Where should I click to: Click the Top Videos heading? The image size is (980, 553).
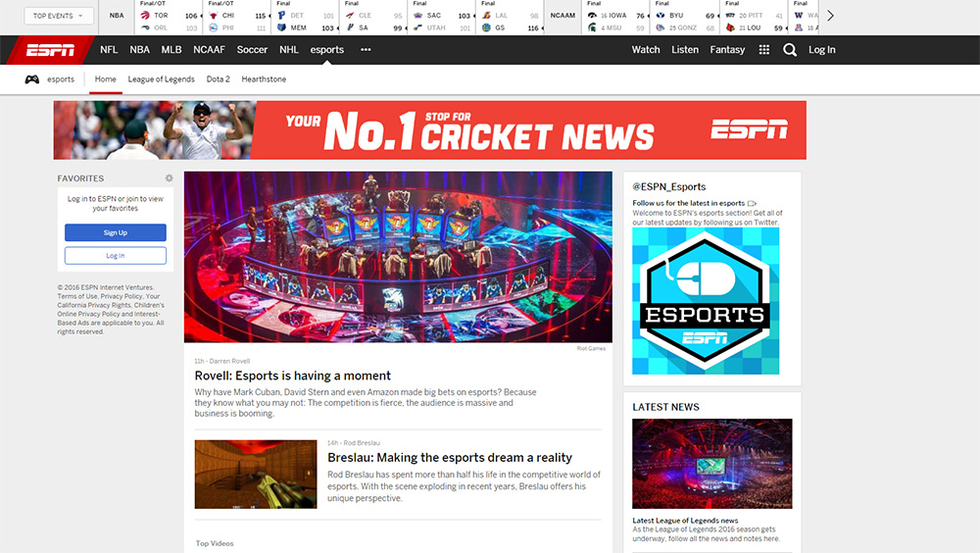pyautogui.click(x=215, y=543)
